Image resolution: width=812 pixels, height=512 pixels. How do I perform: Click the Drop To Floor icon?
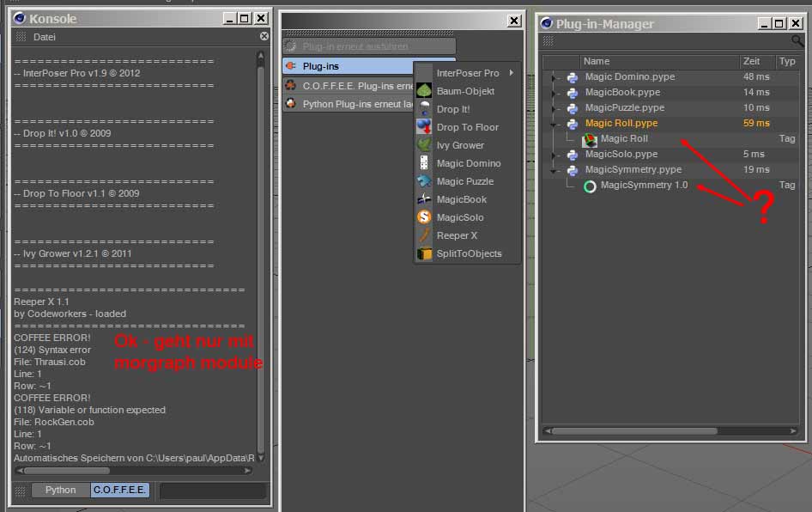coord(424,127)
